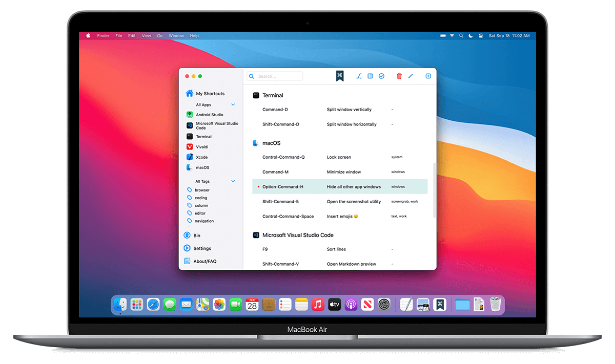Select the Command-D shortcut row
Screen dimensions: 615x364
tap(340, 110)
